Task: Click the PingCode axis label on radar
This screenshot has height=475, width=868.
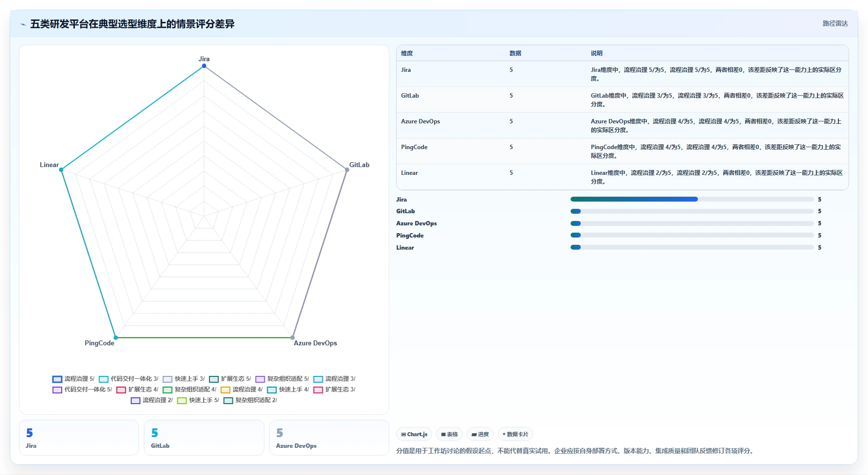Action: pos(100,343)
